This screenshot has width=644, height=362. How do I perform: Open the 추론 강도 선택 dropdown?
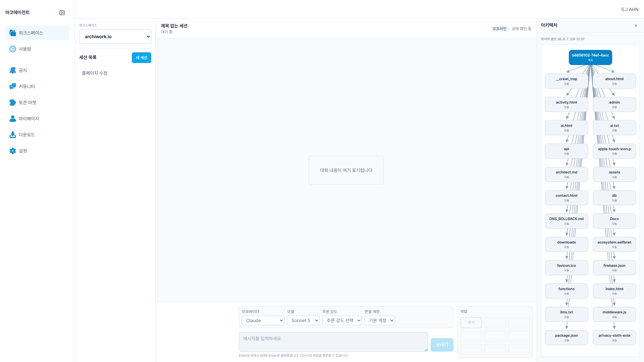pyautogui.click(x=342, y=320)
